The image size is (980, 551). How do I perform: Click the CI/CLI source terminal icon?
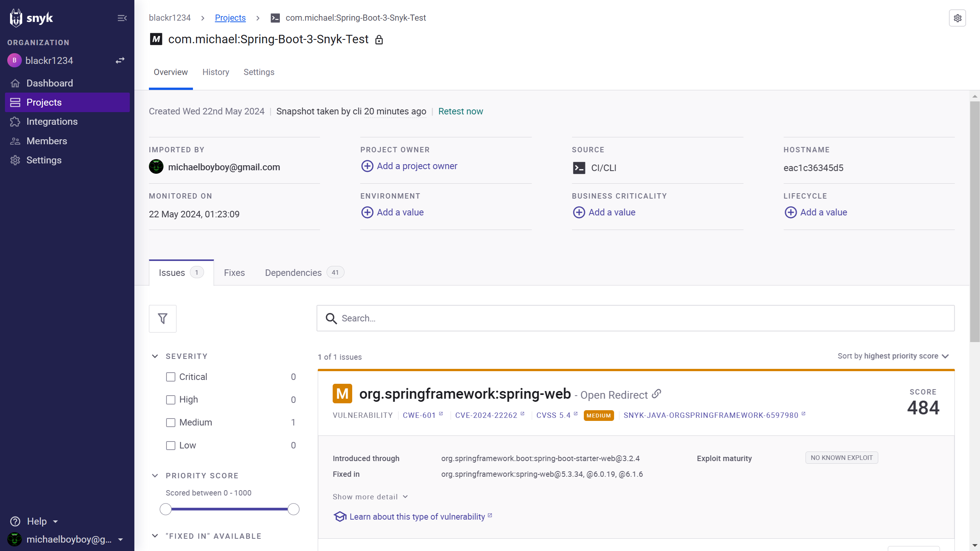(579, 168)
